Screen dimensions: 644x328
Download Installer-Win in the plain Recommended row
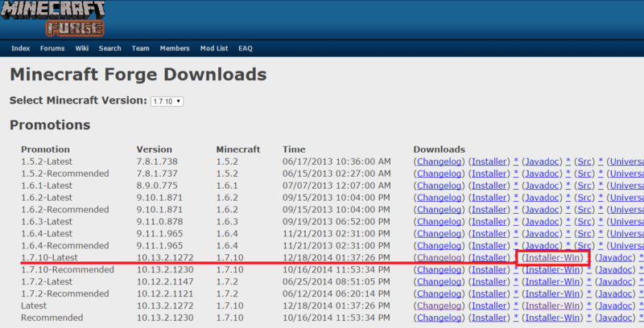point(552,318)
